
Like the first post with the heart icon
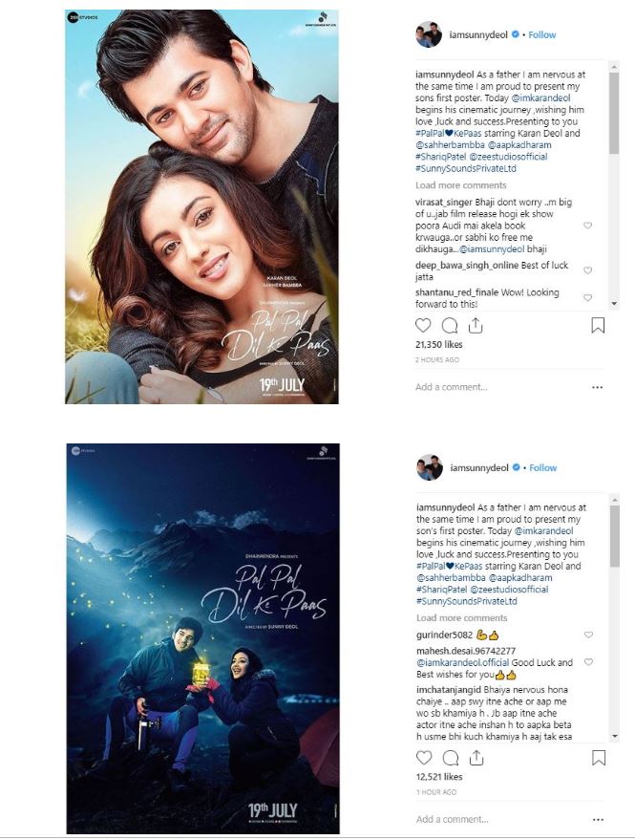(x=423, y=325)
